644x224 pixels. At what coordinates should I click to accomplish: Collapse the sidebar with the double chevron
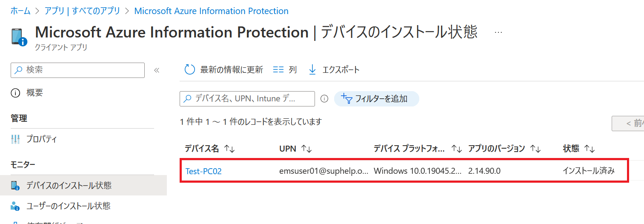(157, 70)
